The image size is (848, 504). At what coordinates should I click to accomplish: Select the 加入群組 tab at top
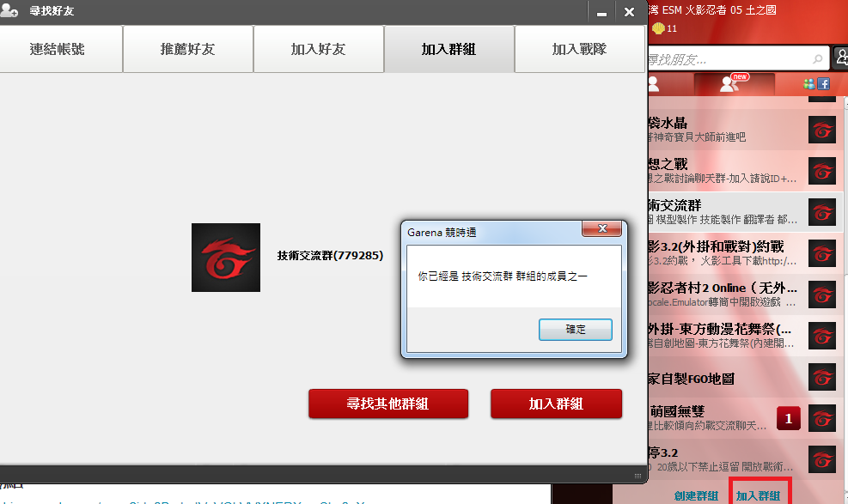pos(448,49)
